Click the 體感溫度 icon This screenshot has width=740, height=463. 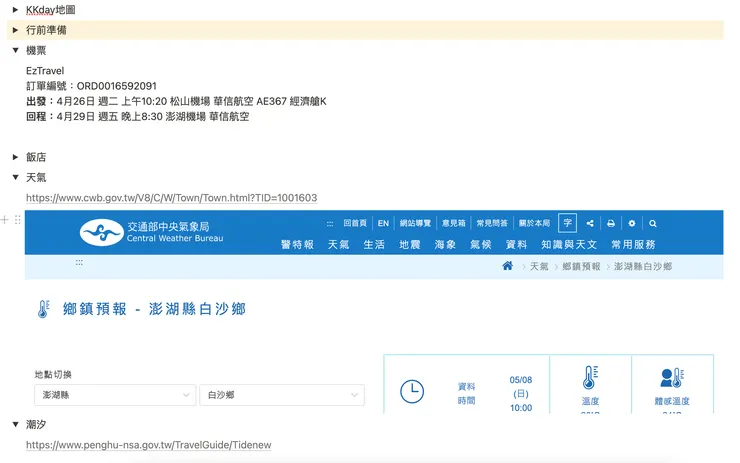(x=672, y=378)
